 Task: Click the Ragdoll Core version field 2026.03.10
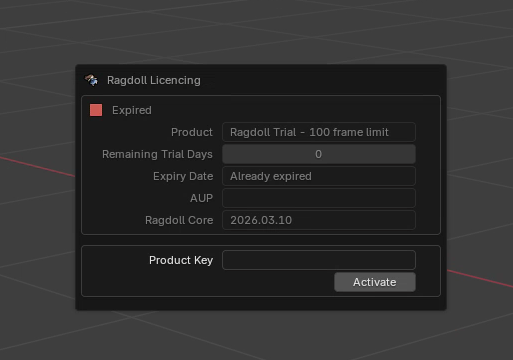[319, 220]
